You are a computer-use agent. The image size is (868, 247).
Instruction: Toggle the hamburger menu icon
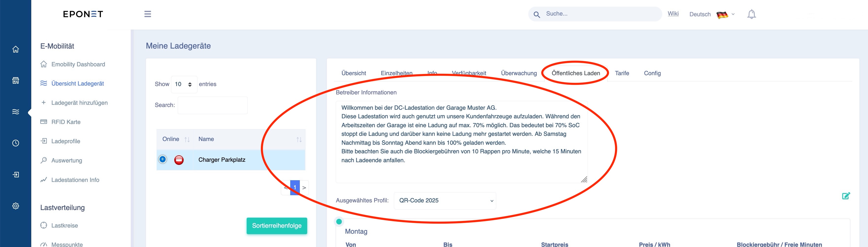(x=148, y=14)
